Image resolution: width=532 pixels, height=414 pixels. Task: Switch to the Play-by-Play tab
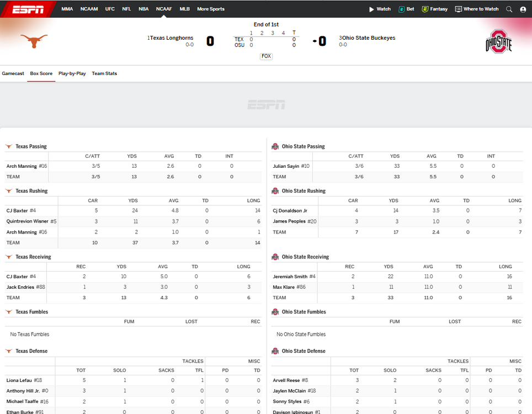pos(72,73)
